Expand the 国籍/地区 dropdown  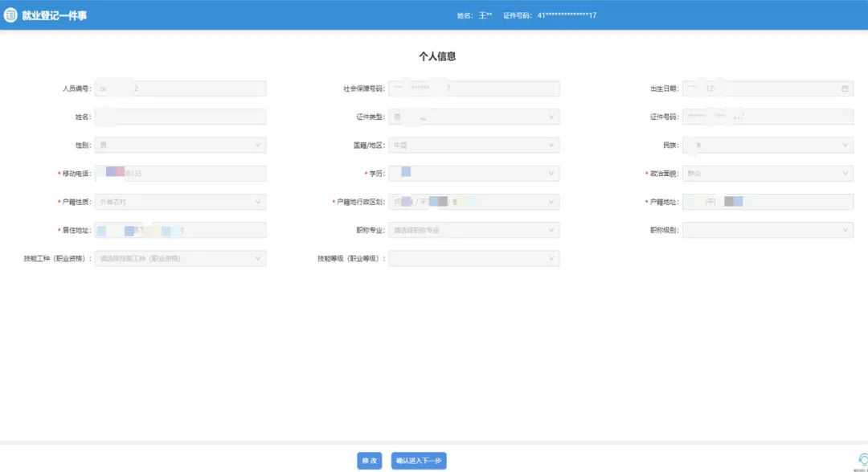click(x=473, y=146)
